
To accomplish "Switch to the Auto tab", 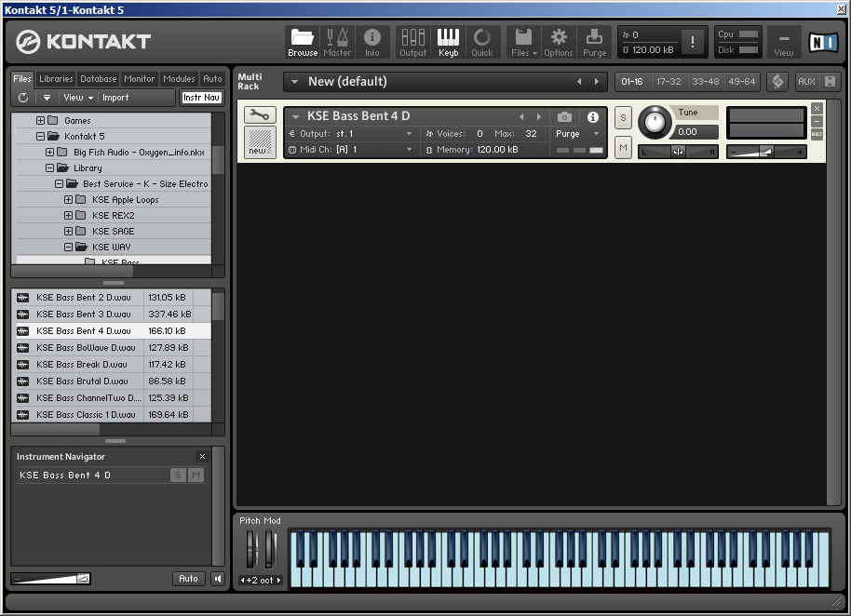I will click(212, 78).
